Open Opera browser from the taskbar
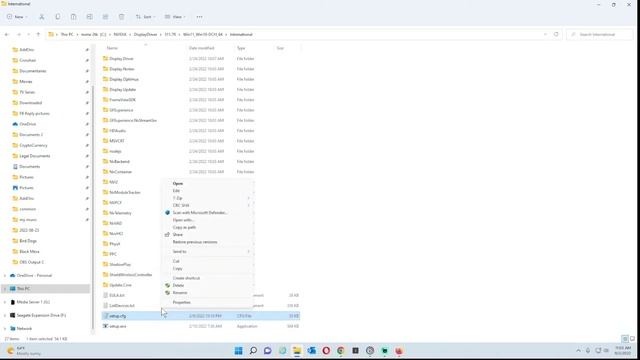 [x=326, y=351]
